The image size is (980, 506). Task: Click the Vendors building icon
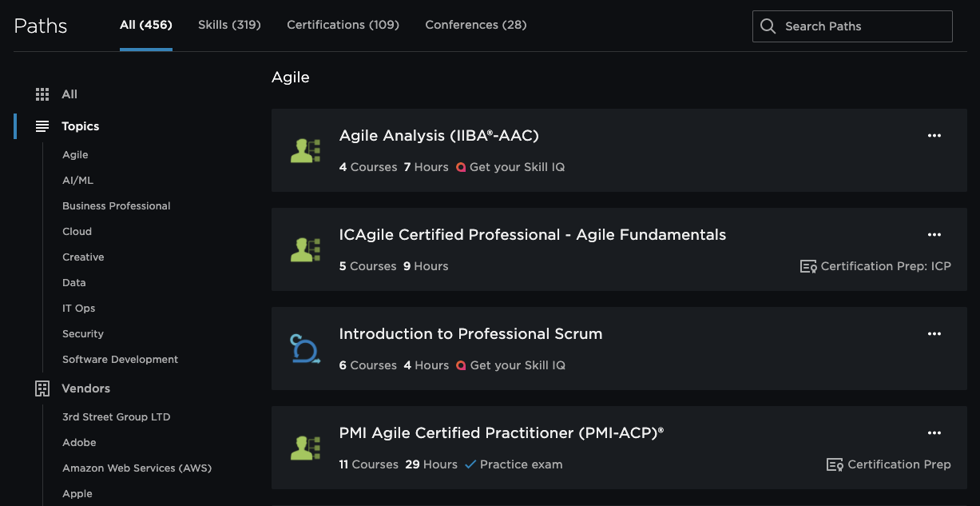pos(42,388)
